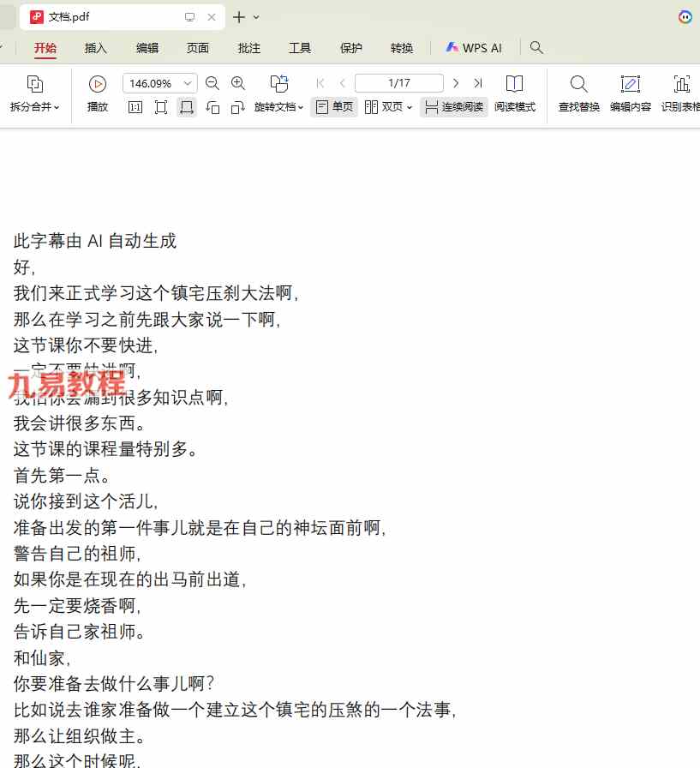Zoom out using the minus magnifier icon
The height and width of the screenshot is (768, 700).
(212, 83)
